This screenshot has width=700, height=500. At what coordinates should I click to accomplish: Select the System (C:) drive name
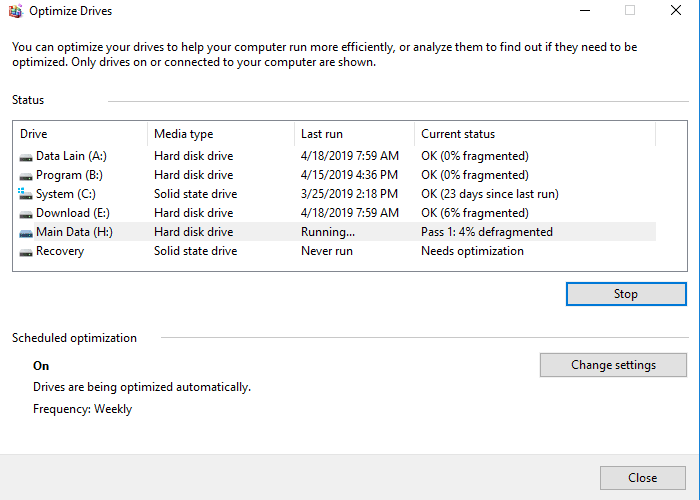point(66,194)
